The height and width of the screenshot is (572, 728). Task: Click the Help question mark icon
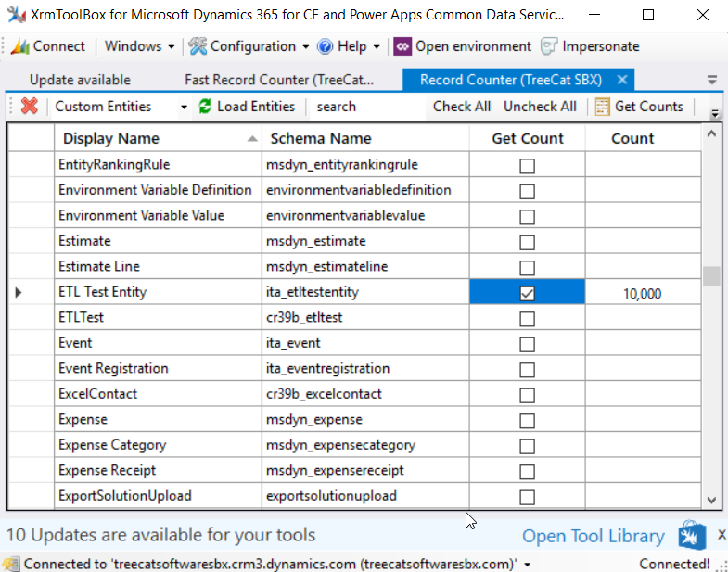click(325, 46)
